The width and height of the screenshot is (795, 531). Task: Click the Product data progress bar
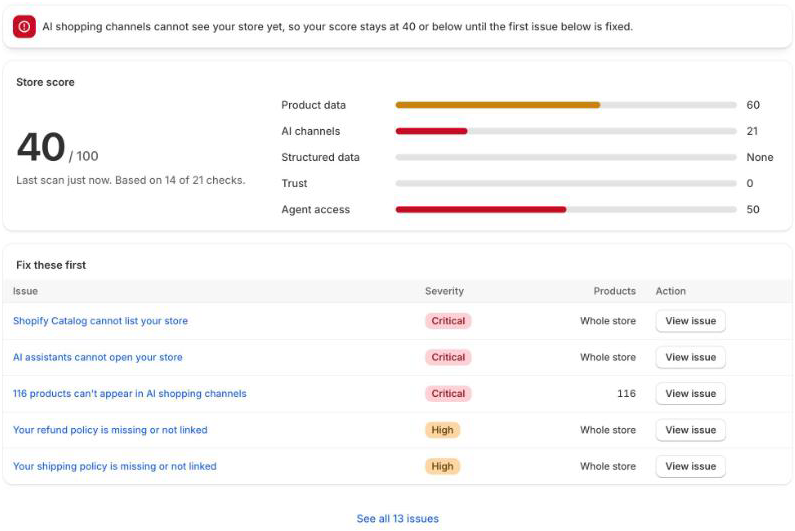[566, 105]
